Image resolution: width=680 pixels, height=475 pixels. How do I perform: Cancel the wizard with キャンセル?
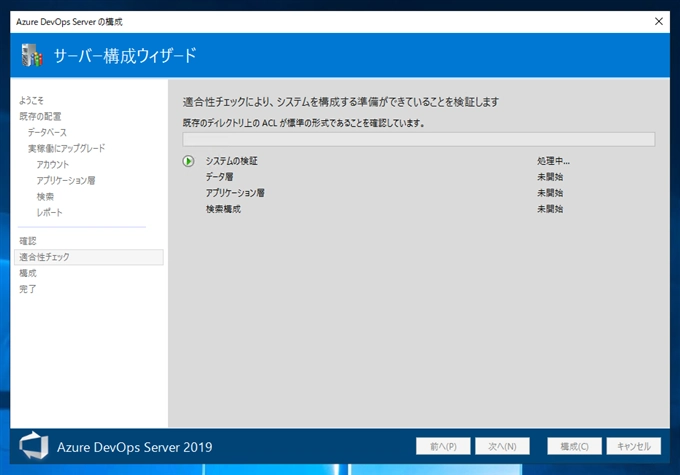(x=634, y=446)
